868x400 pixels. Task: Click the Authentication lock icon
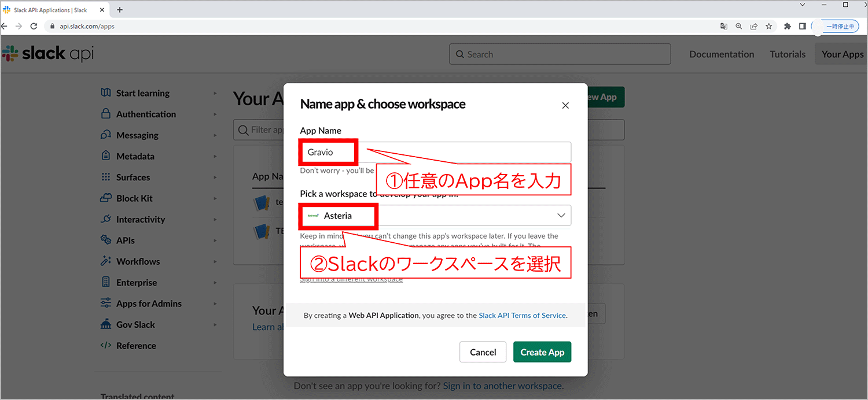pos(106,114)
